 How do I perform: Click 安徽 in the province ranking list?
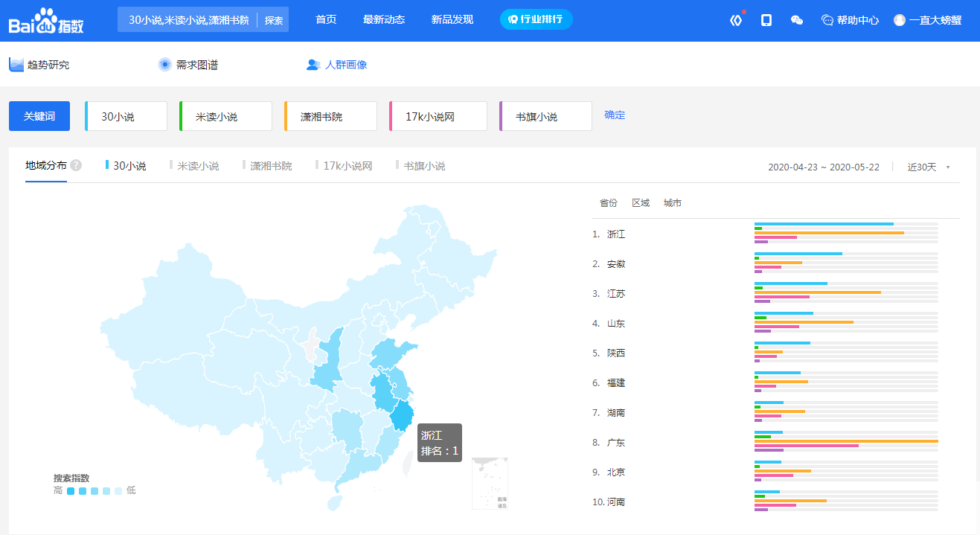coord(616,264)
